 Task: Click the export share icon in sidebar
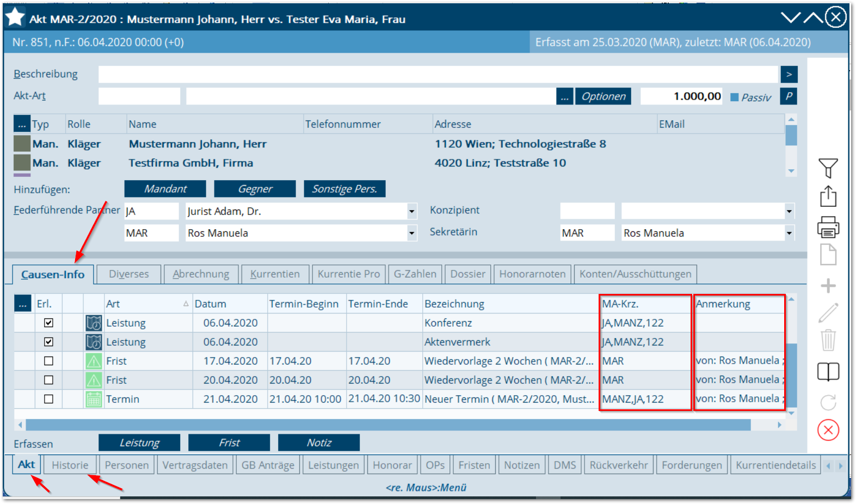[x=828, y=196]
